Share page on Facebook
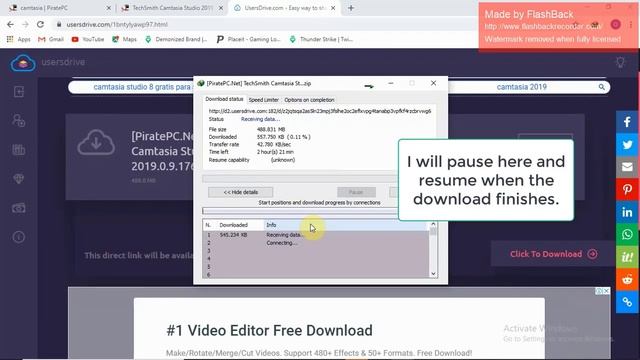Image resolution: width=640 pixels, height=360 pixels. (x=627, y=122)
